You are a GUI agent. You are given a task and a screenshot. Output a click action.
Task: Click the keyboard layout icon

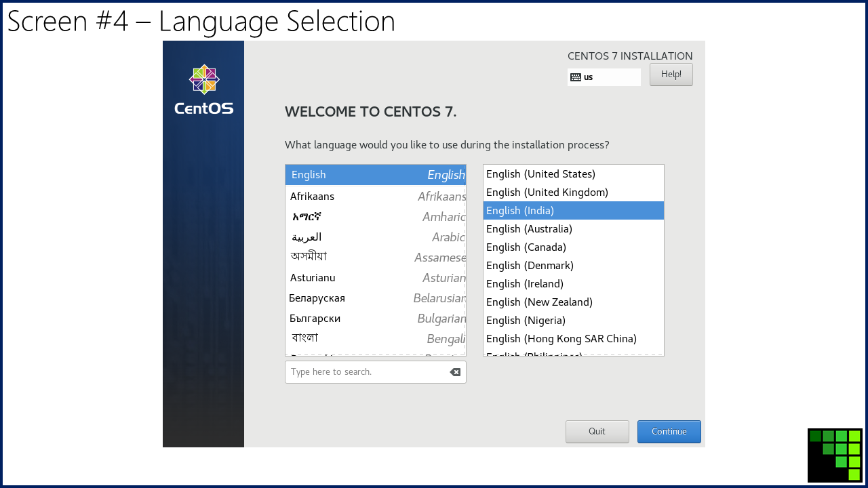point(576,77)
